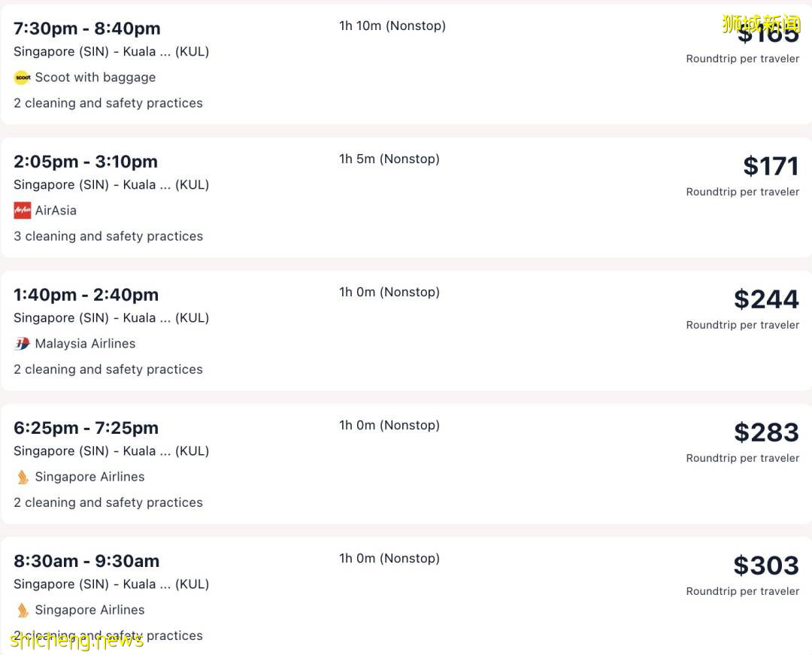The height and width of the screenshot is (655, 812).
Task: Open the 8:30am - 9:30am flight
Action: click(x=86, y=561)
